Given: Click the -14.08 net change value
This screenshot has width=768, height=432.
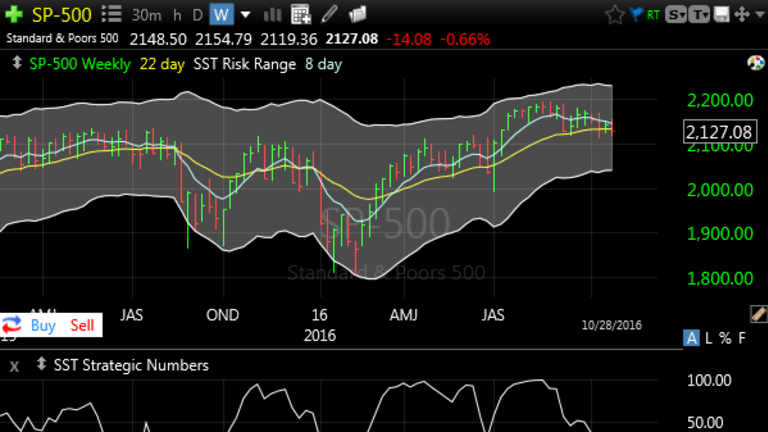Looking at the screenshot, I should point(409,39).
